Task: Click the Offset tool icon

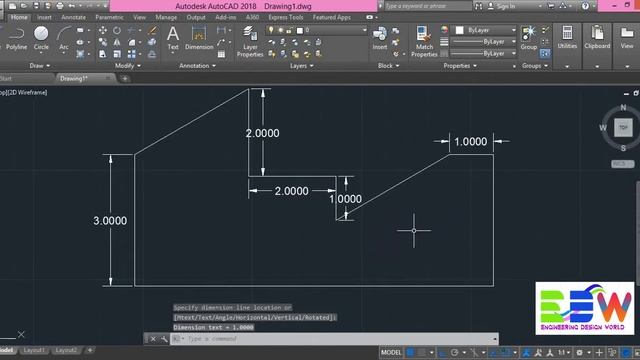Action: pyautogui.click(x=152, y=54)
